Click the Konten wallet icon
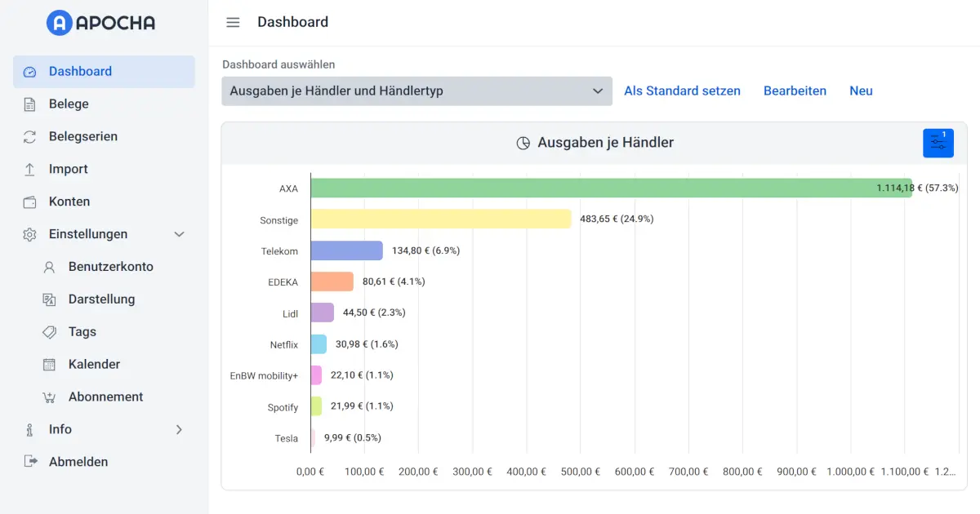 (30, 202)
